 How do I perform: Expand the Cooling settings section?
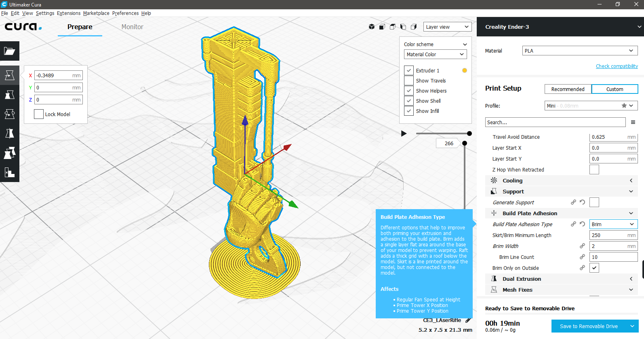pyautogui.click(x=562, y=180)
